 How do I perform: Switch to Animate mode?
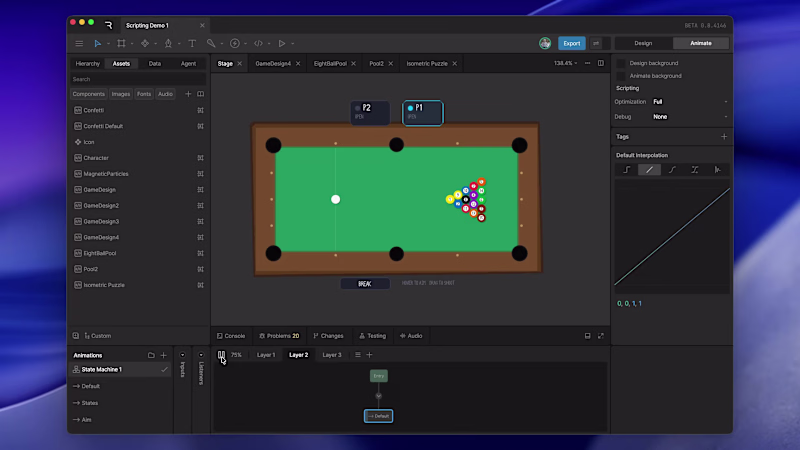[x=701, y=43]
